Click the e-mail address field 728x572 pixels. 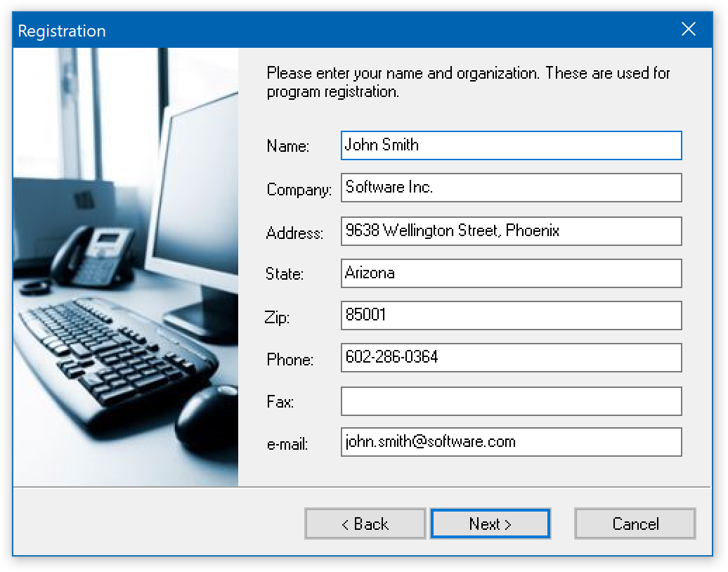pyautogui.click(x=511, y=442)
